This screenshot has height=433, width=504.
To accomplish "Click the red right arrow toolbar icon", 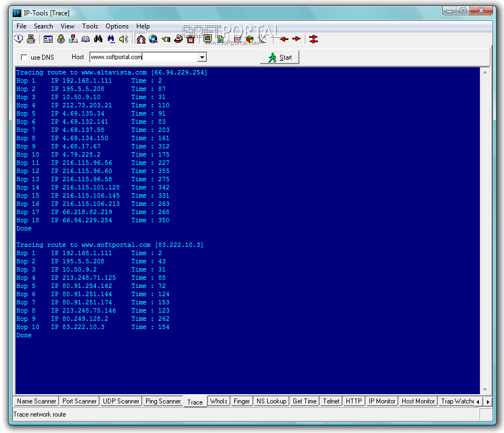I will tap(297, 39).
